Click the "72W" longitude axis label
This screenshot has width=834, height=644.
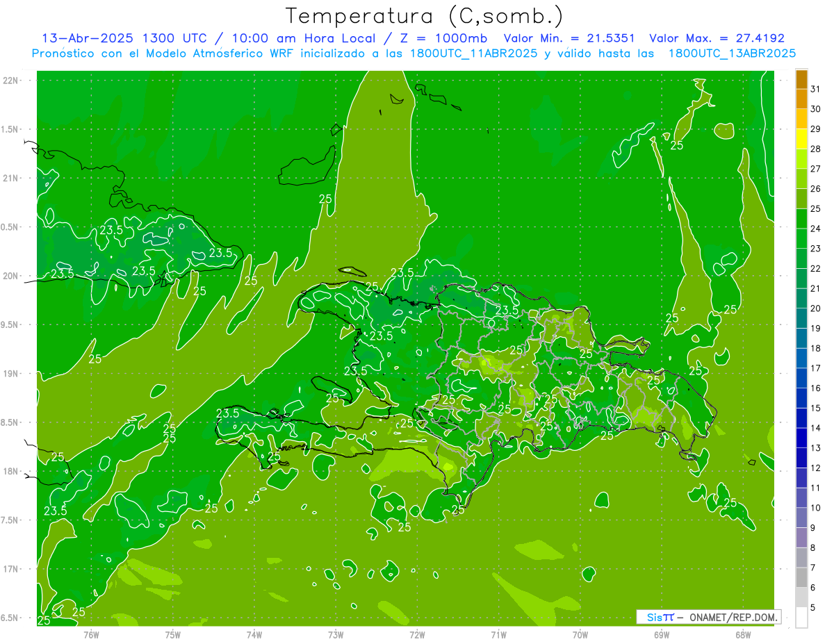[x=418, y=634]
